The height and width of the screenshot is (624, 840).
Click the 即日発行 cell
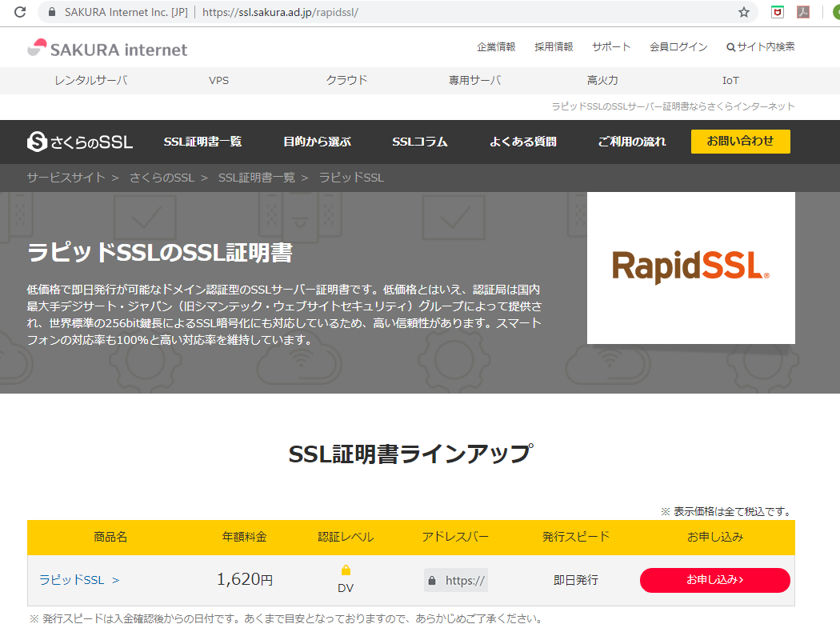tap(576, 580)
